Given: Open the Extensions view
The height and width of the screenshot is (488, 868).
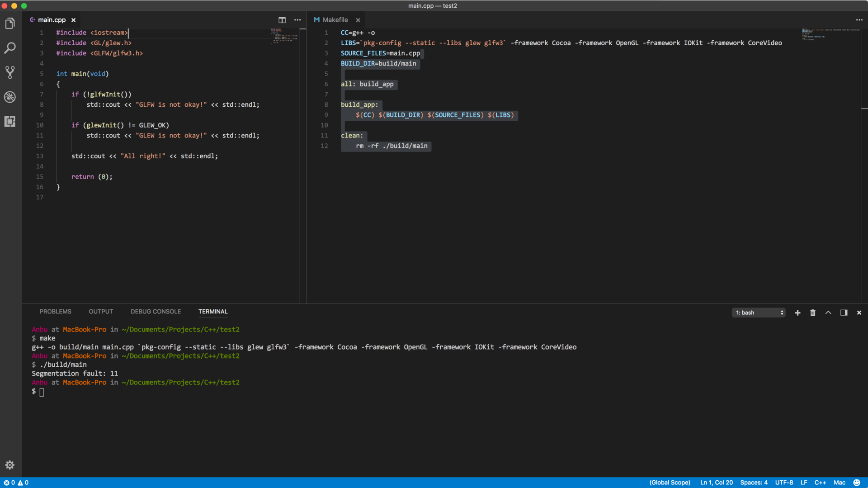Looking at the screenshot, I should [x=10, y=121].
